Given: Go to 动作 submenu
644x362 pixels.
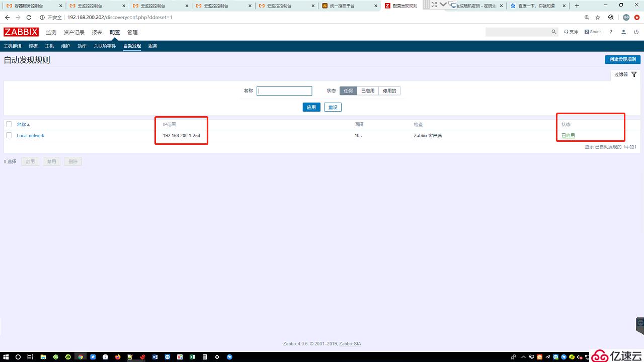Looking at the screenshot, I should tap(82, 46).
